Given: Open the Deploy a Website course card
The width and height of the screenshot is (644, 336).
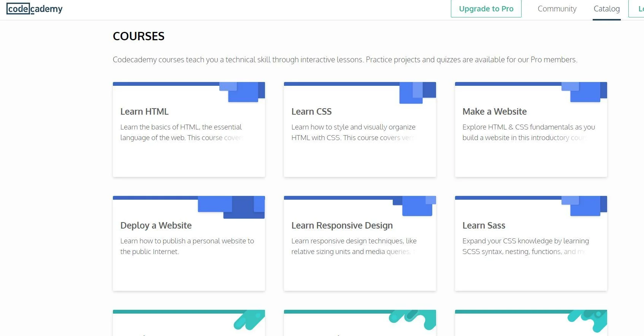Looking at the screenshot, I should [x=189, y=243].
